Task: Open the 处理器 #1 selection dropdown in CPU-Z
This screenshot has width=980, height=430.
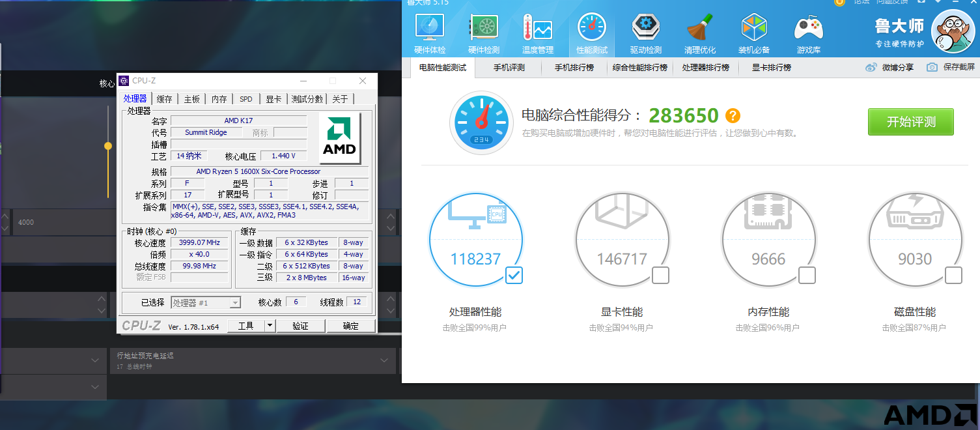Action: pyautogui.click(x=206, y=302)
